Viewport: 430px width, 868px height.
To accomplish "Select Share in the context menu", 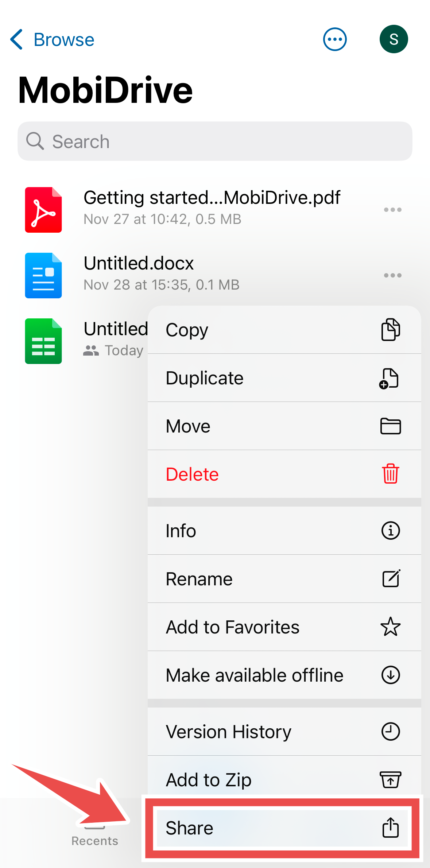I will [282, 828].
